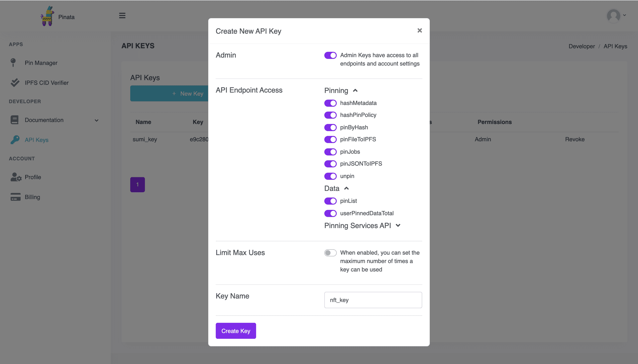Disable the Admin key toggle
The width and height of the screenshot is (638, 364).
[330, 55]
